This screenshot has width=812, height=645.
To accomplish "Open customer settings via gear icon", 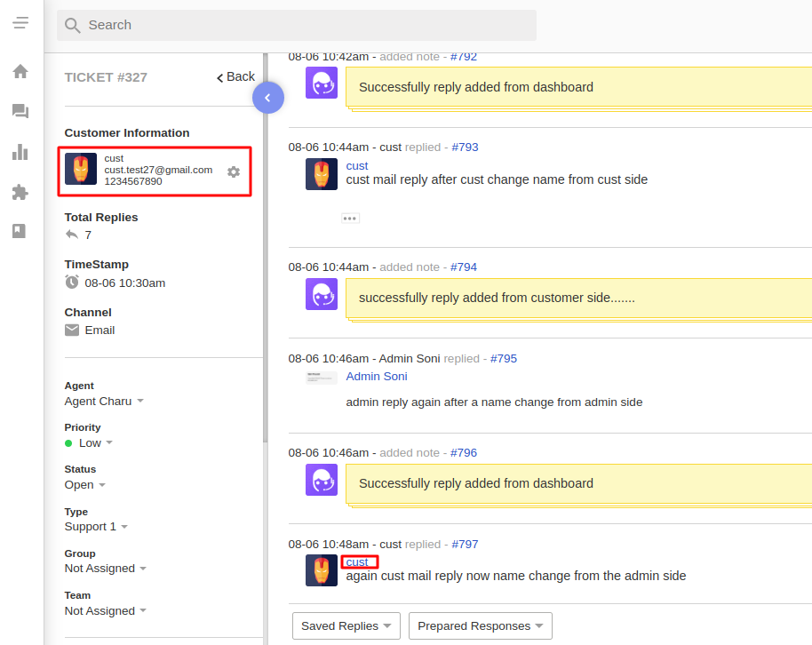I will (x=233, y=172).
